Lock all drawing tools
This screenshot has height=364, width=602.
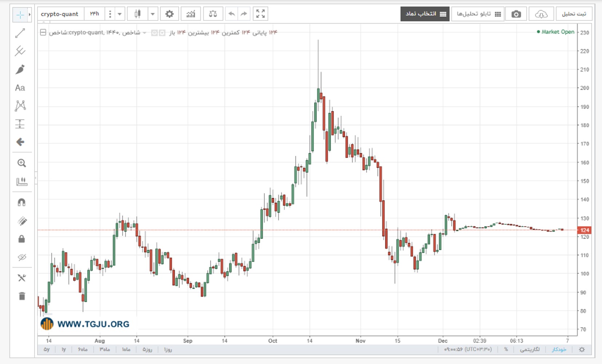coord(21,239)
